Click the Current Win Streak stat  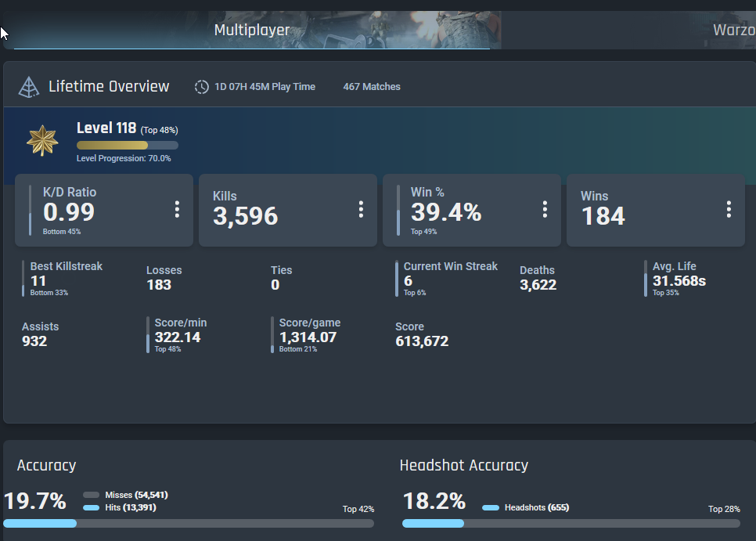coord(450,279)
